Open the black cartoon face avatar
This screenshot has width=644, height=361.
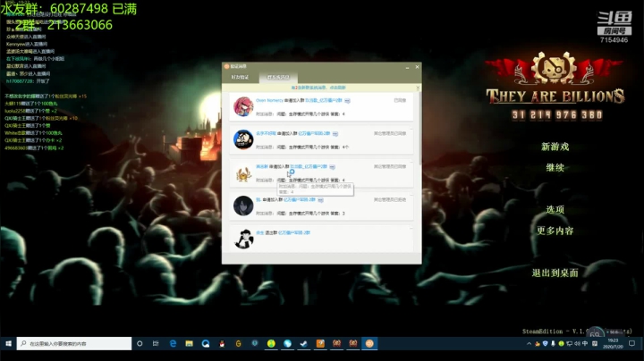point(243,139)
